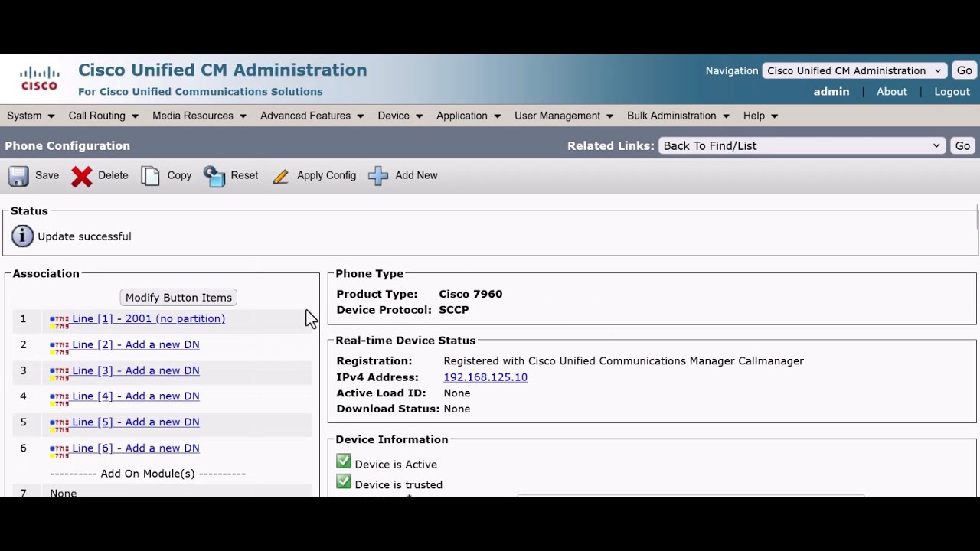Open the Device menu
Image resolution: width=980 pixels, height=551 pixels.
400,116
